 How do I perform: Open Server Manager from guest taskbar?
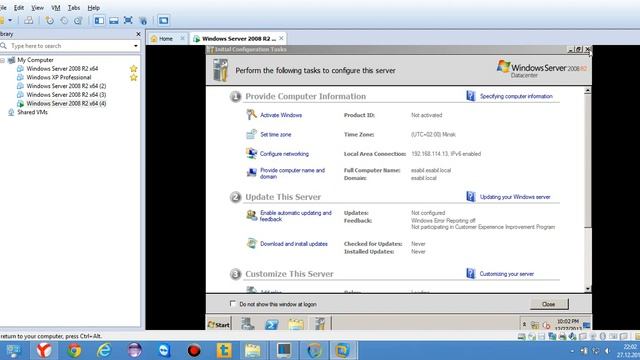(247, 324)
